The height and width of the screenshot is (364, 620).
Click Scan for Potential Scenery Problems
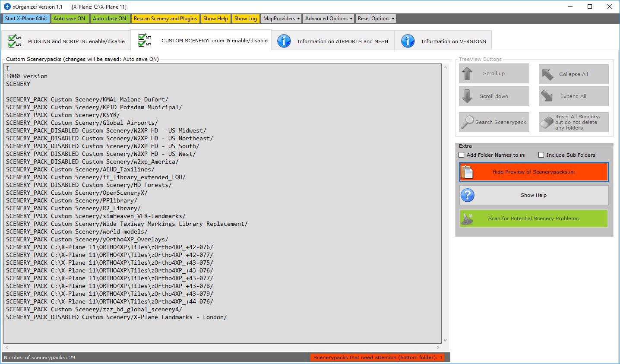(534, 218)
